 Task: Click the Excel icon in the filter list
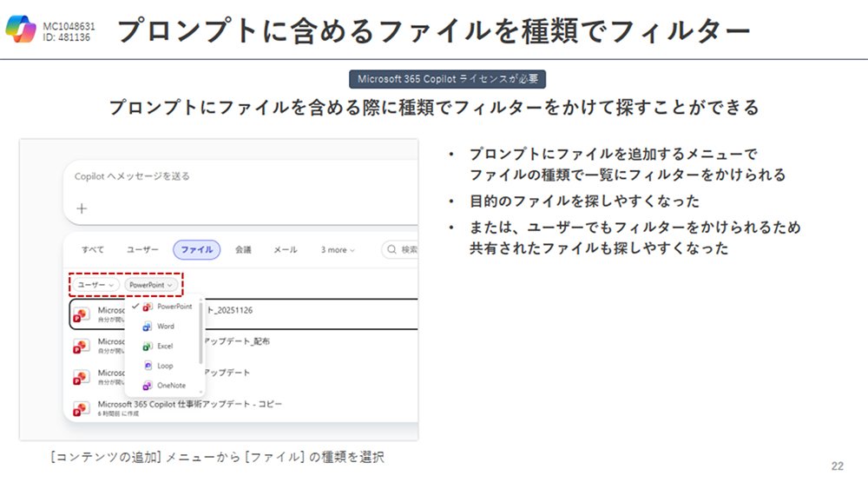click(148, 346)
